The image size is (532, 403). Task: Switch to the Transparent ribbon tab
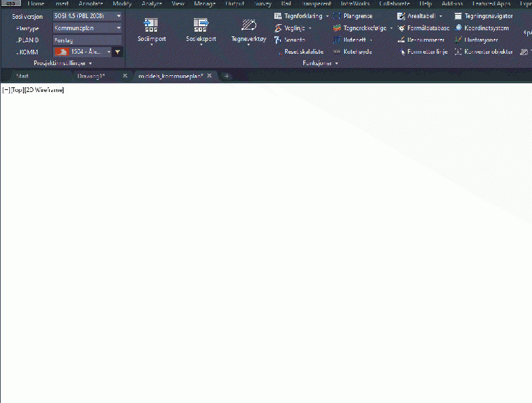point(316,3)
